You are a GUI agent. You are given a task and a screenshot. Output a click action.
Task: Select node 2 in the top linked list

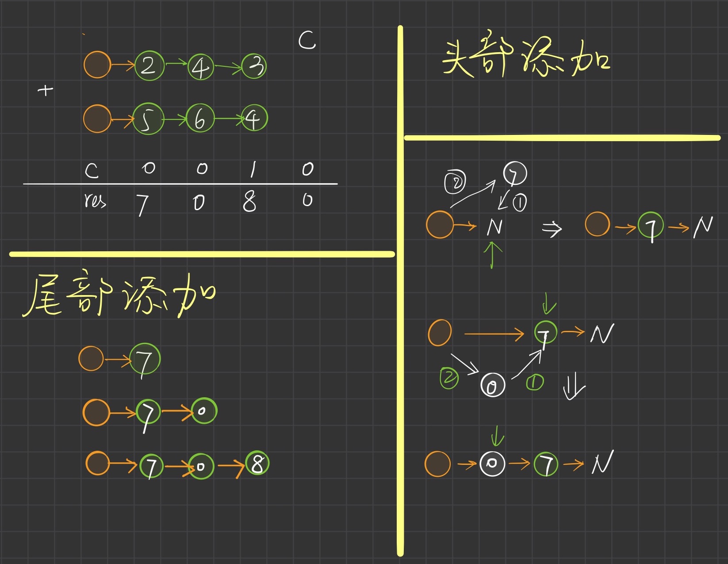point(149,65)
